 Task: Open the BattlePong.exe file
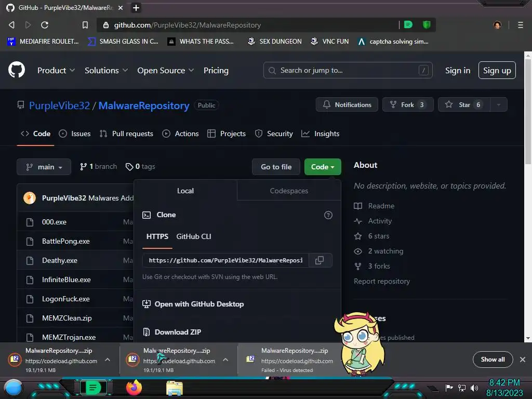[66, 241]
